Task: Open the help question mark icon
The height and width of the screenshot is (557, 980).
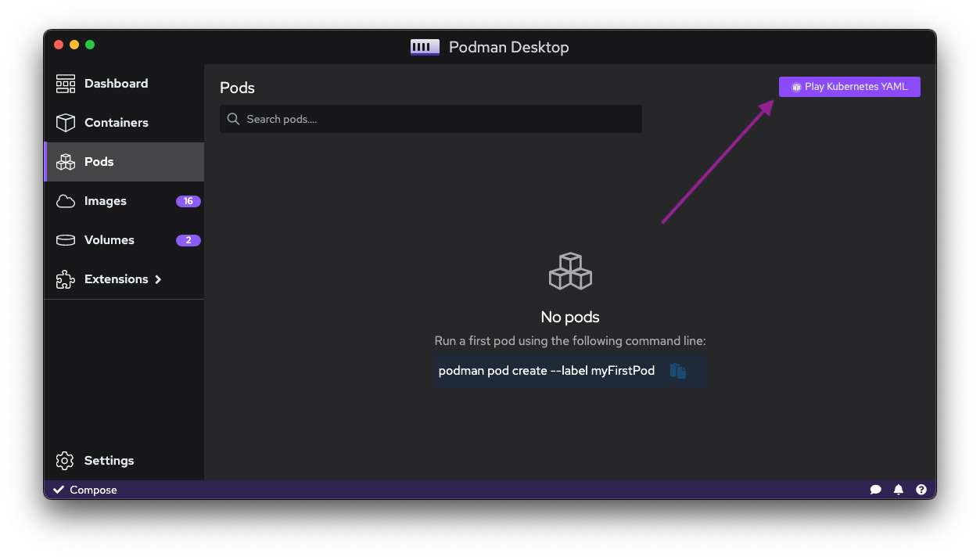Action: point(921,489)
